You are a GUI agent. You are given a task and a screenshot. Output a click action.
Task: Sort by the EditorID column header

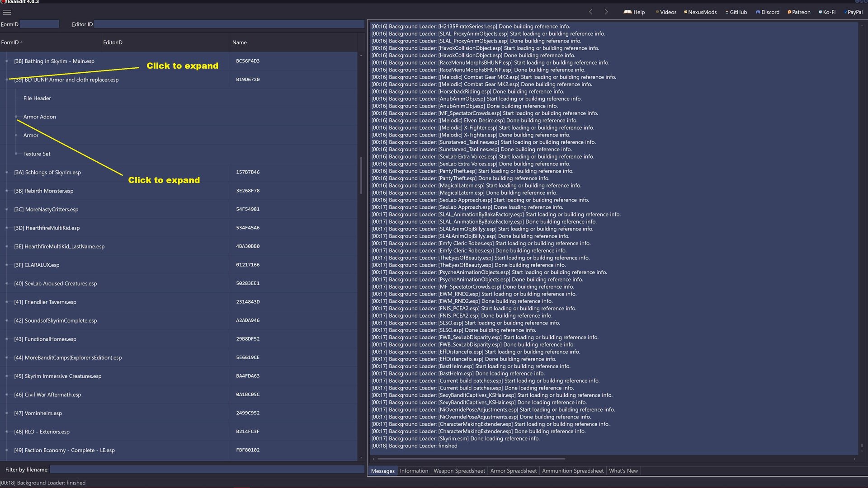pyautogui.click(x=166, y=42)
